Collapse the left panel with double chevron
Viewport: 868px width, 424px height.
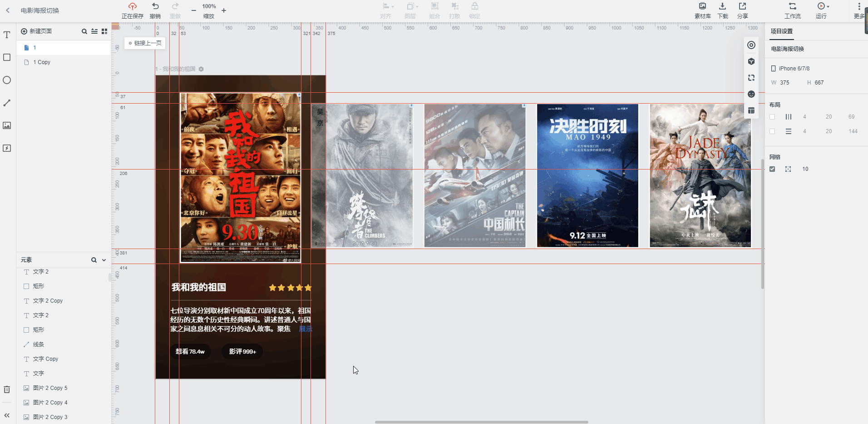(7, 415)
